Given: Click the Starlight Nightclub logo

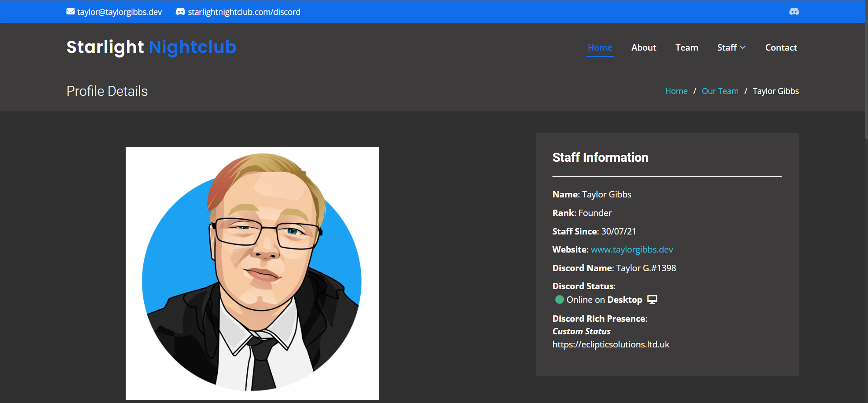Looking at the screenshot, I should point(151,47).
